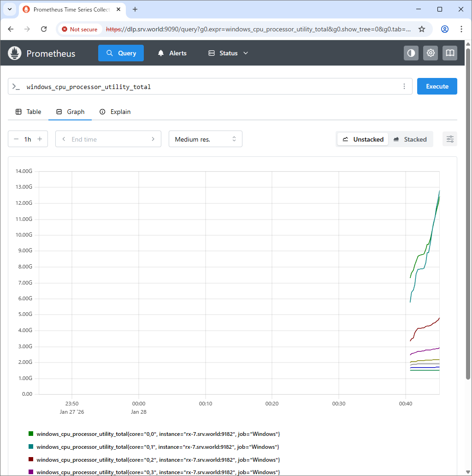Click the browser reload icon
The width and height of the screenshot is (472, 476).
click(x=44, y=29)
